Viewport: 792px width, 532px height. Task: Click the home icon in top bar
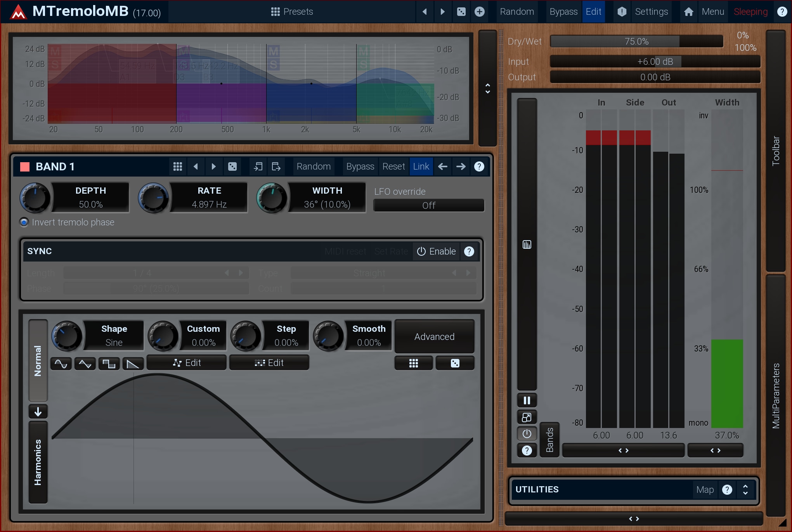click(x=688, y=12)
